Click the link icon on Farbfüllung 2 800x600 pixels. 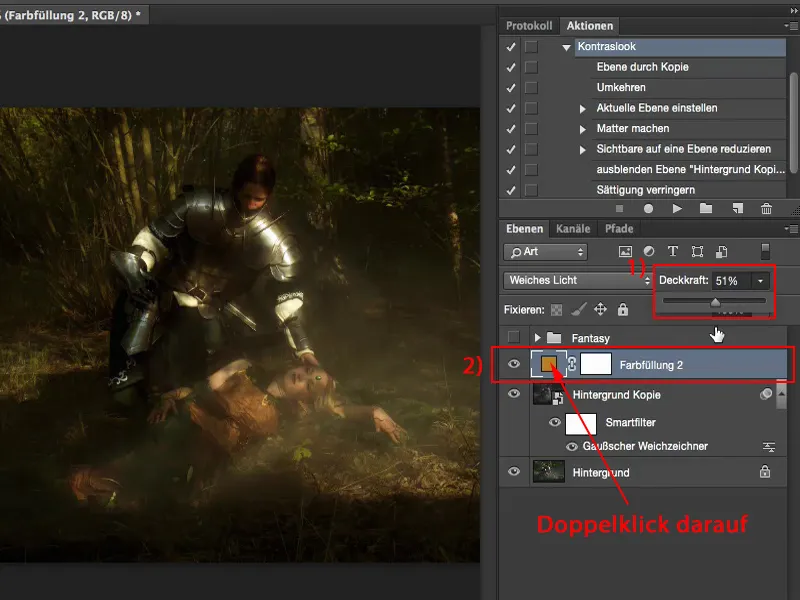pos(572,364)
